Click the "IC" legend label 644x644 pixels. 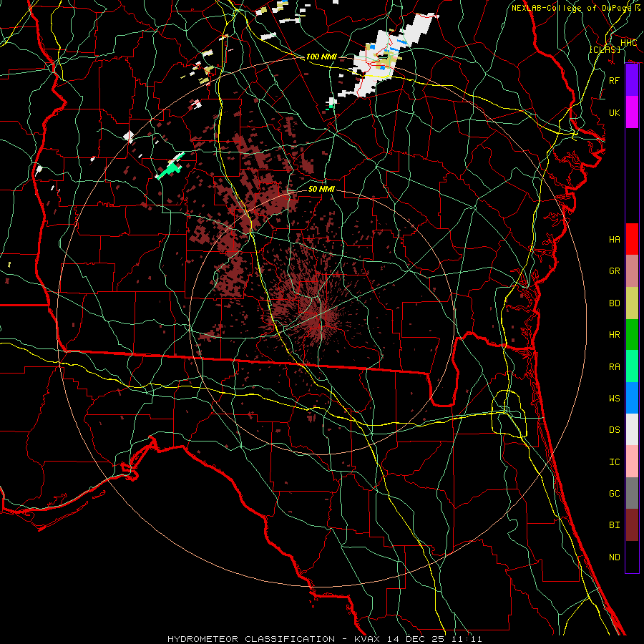[x=614, y=462]
